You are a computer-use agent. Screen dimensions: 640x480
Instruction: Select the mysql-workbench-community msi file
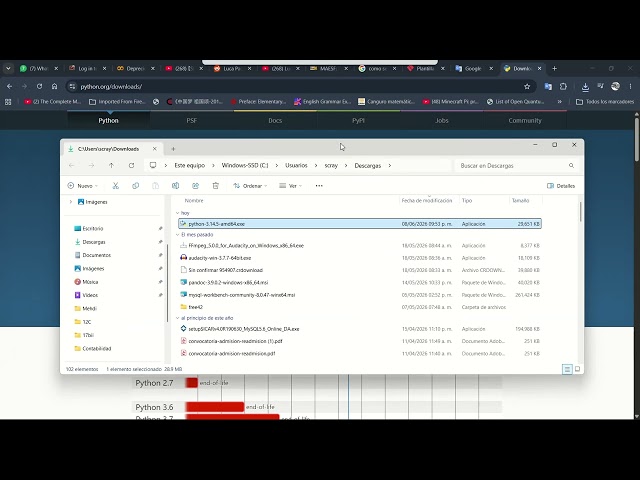tap(360, 295)
